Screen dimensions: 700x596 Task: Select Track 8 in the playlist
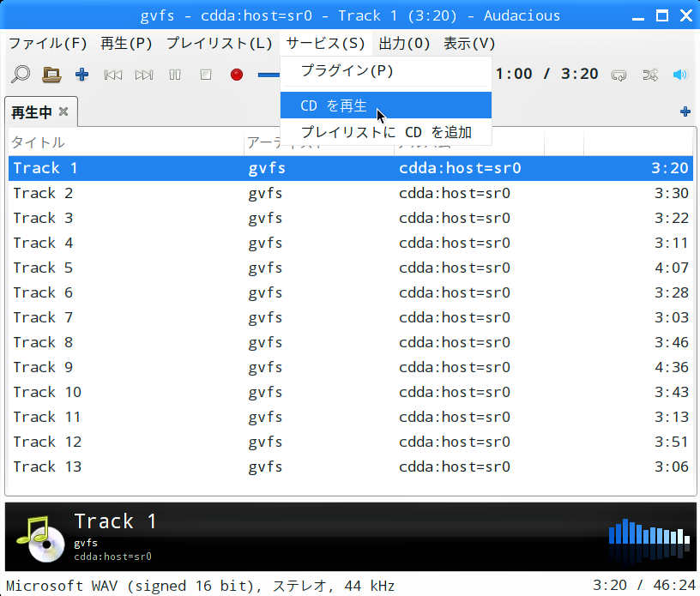pyautogui.click(x=351, y=342)
